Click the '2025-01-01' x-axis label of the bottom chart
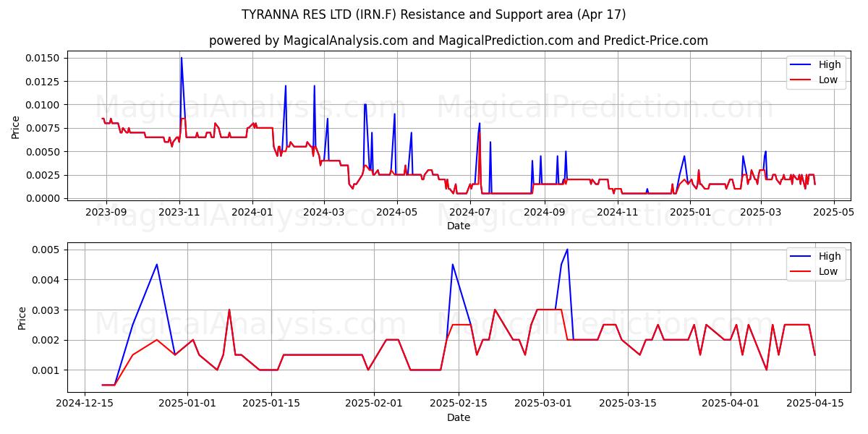 (187, 404)
